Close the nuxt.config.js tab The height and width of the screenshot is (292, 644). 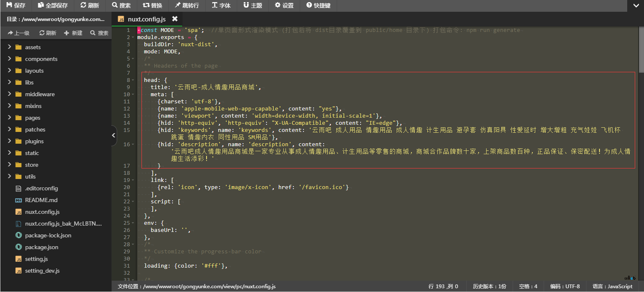[175, 19]
